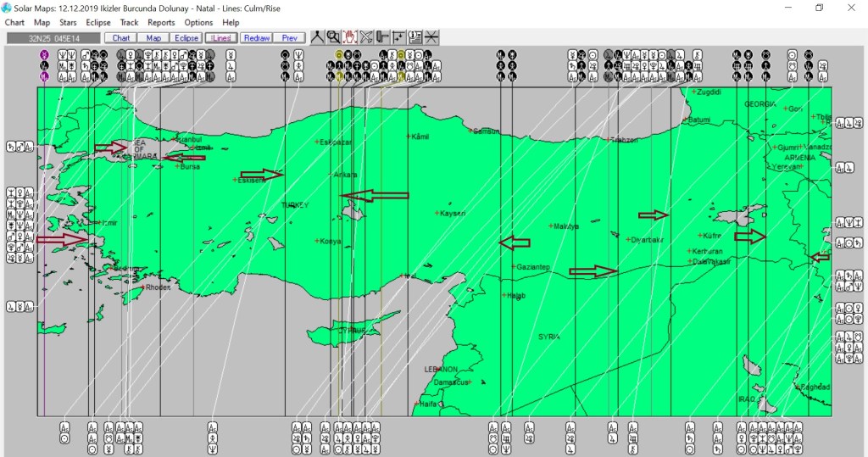Viewport: 868px width, 457px height.
Task: Click the Prev button
Action: (x=289, y=38)
